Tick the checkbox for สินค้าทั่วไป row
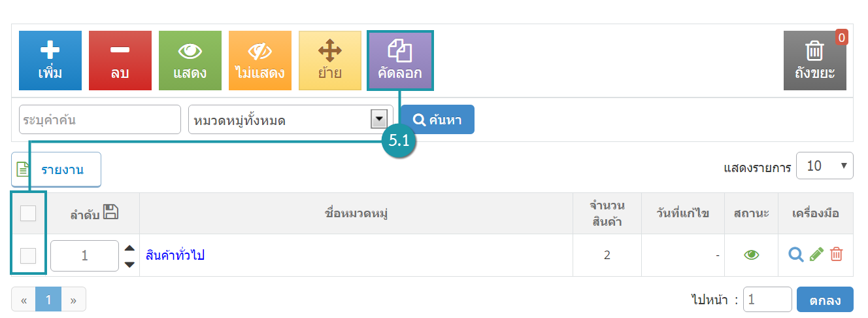Screen dimensions: 868x318 point(28,256)
